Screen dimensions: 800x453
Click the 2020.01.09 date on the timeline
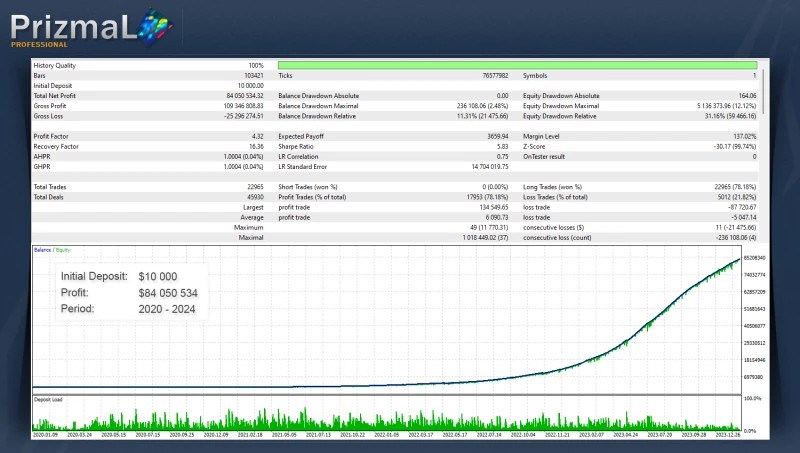45,436
